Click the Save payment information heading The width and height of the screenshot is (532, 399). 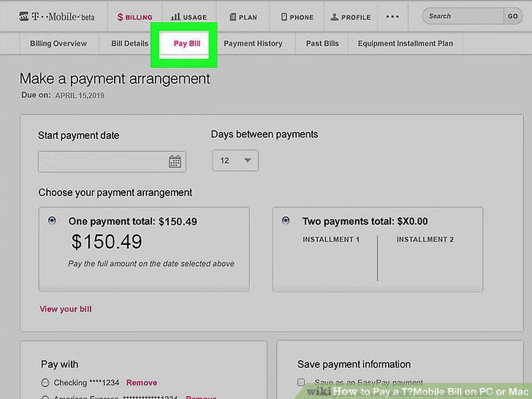tap(354, 365)
